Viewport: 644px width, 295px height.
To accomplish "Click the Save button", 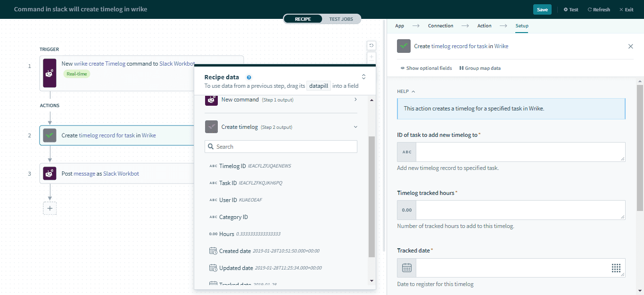I will click(542, 9).
